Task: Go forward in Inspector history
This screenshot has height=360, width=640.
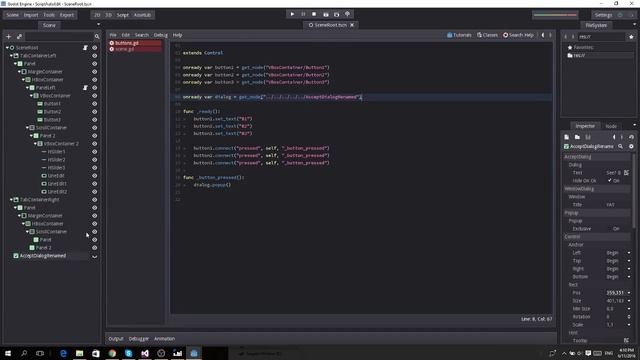Action: click(622, 137)
